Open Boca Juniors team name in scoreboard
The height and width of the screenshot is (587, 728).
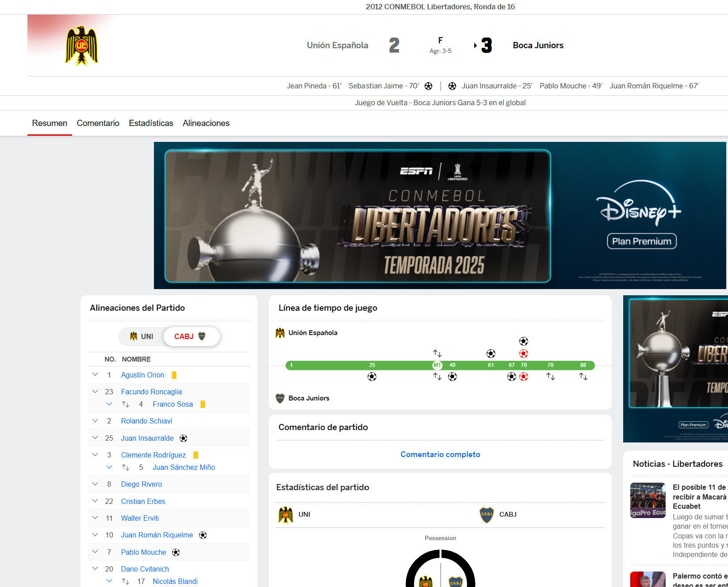point(538,45)
